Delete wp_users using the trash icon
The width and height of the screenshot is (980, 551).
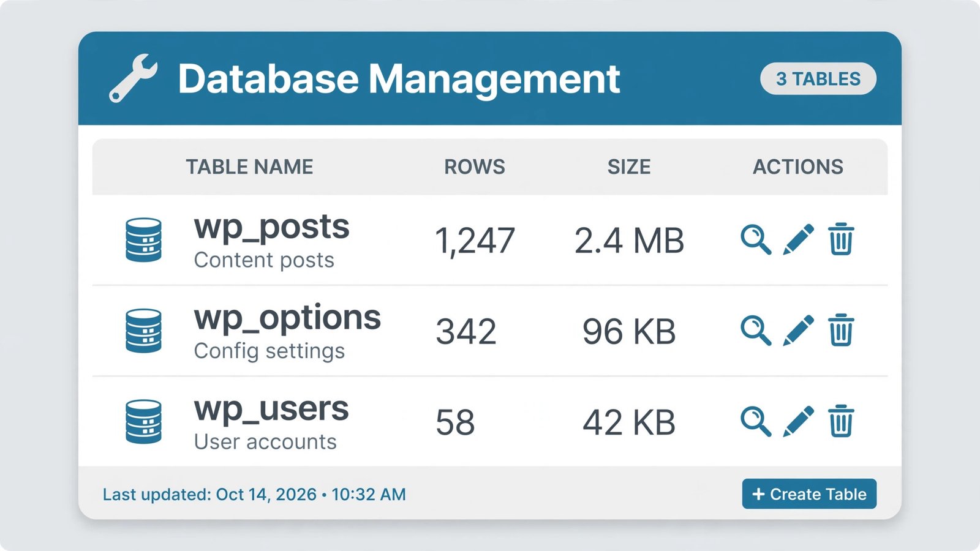tap(841, 421)
